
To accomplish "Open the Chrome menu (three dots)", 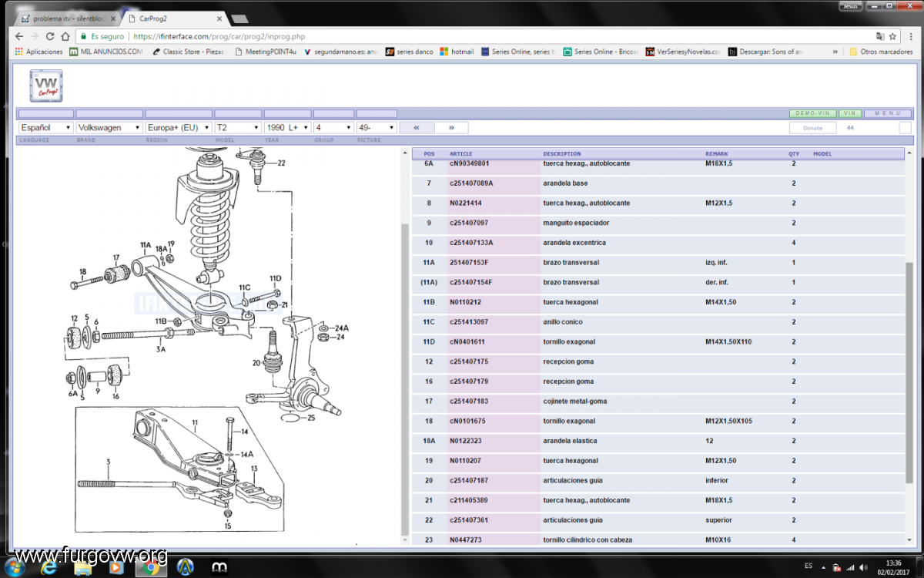I will coord(909,36).
